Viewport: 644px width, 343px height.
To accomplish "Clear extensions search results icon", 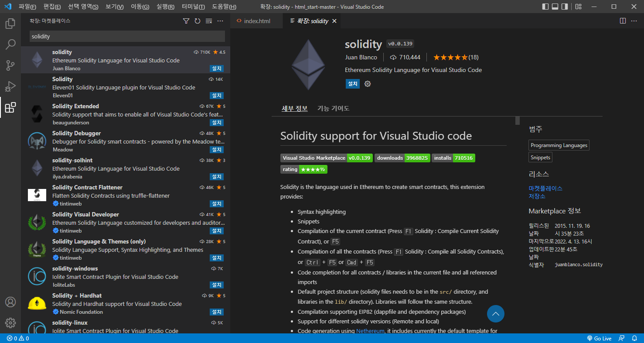I will coord(209,21).
